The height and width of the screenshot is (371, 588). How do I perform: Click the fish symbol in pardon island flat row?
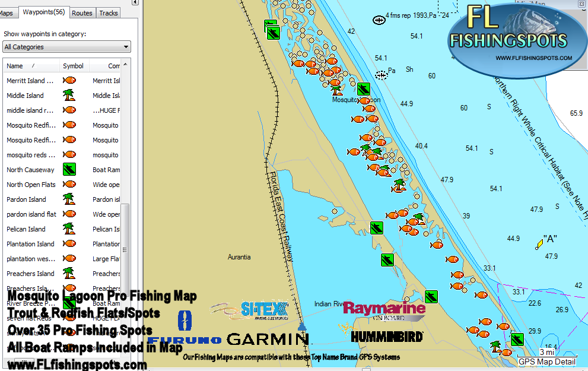coord(69,214)
